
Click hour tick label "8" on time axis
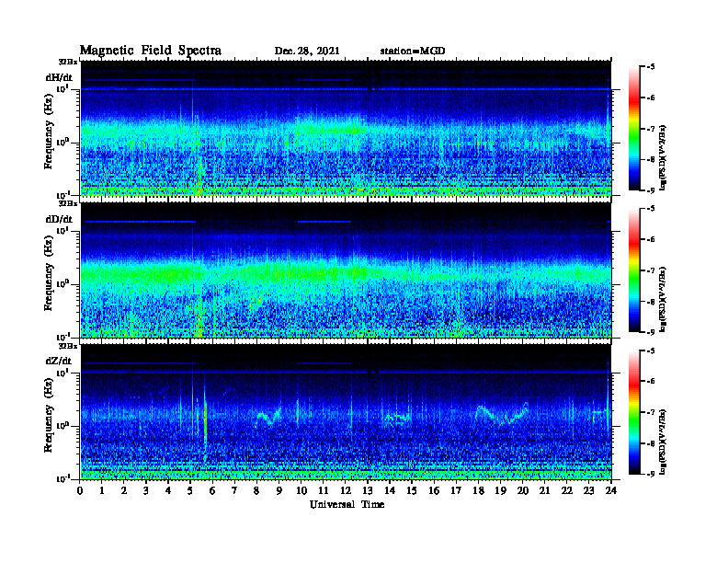pyautogui.click(x=256, y=490)
